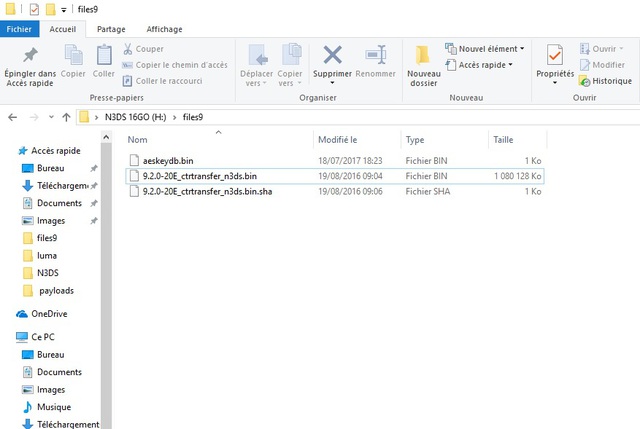Open the Fichier menu tab
640x429 pixels.
pos(20,29)
